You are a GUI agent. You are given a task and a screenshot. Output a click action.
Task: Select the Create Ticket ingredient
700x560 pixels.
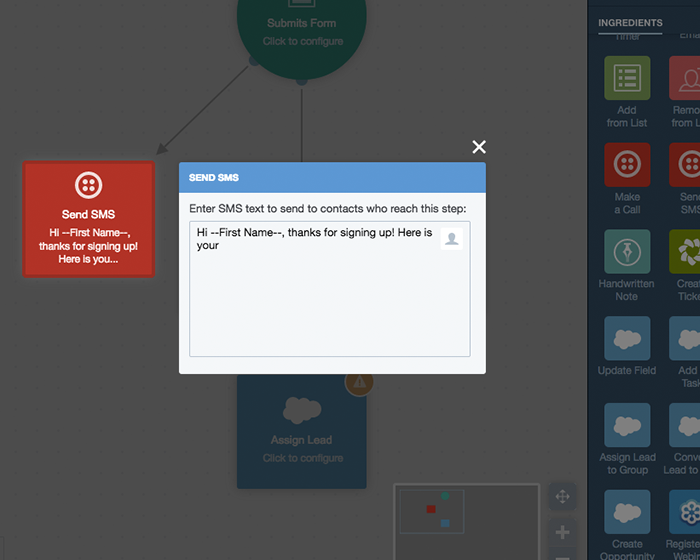tap(685, 251)
